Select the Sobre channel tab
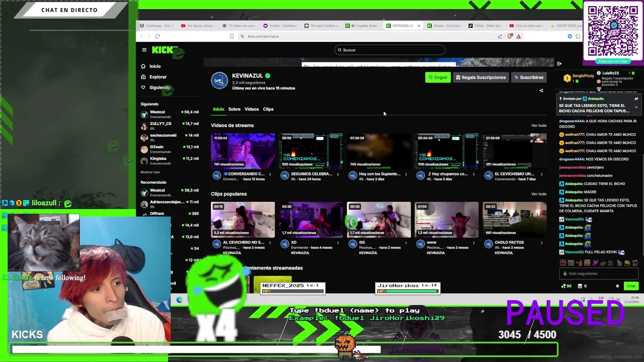The height and width of the screenshot is (362, 644). click(234, 109)
